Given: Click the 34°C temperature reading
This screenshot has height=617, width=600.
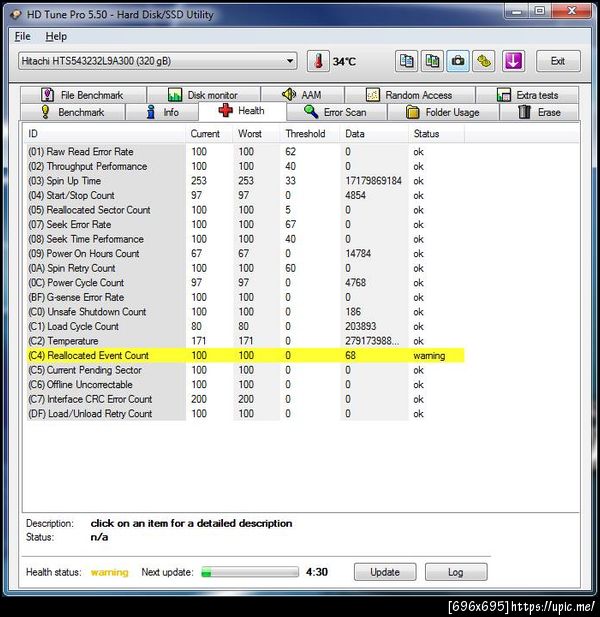Looking at the screenshot, I should (344, 61).
